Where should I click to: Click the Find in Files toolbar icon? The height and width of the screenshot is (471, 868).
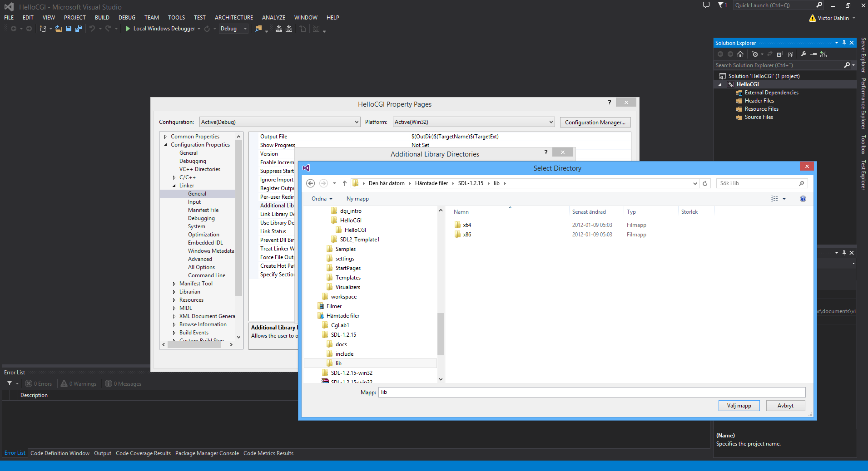point(258,29)
